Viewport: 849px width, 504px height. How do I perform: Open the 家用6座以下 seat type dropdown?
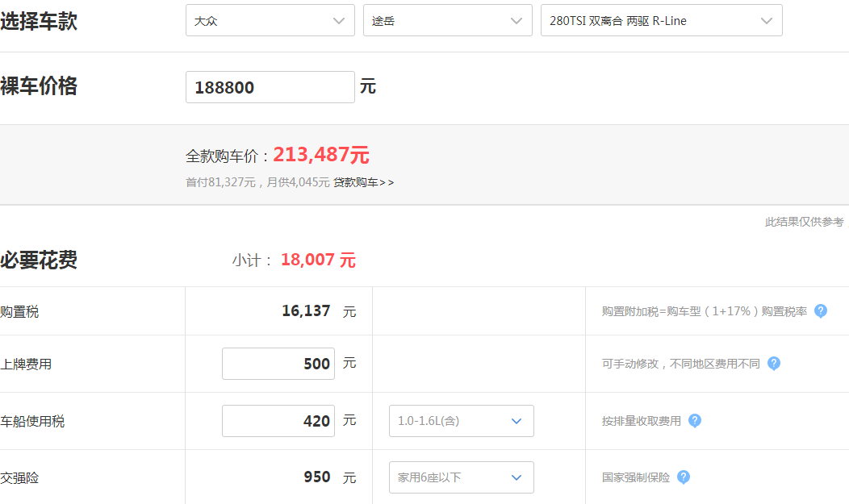coord(462,477)
